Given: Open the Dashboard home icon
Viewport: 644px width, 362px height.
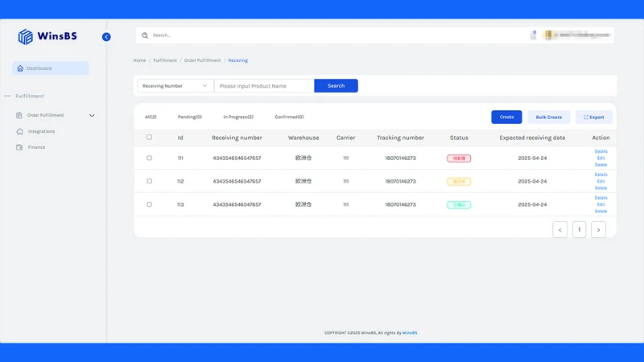Looking at the screenshot, I should pos(20,68).
